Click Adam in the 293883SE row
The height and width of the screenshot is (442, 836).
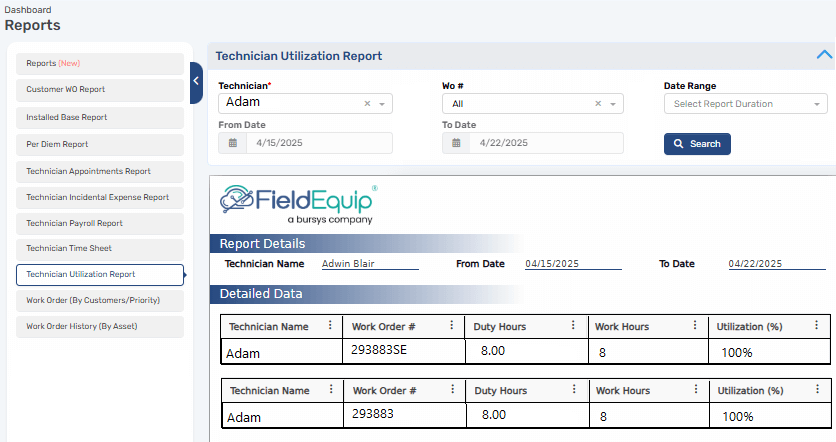(243, 353)
